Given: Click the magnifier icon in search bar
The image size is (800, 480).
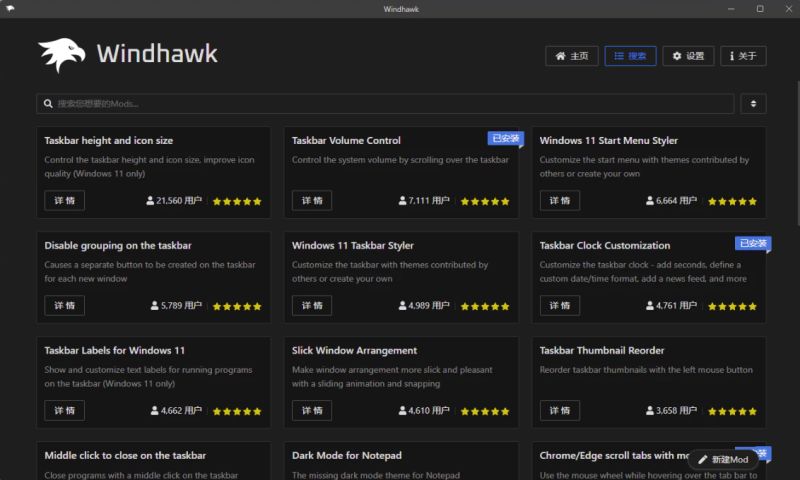Looking at the screenshot, I should [x=47, y=104].
